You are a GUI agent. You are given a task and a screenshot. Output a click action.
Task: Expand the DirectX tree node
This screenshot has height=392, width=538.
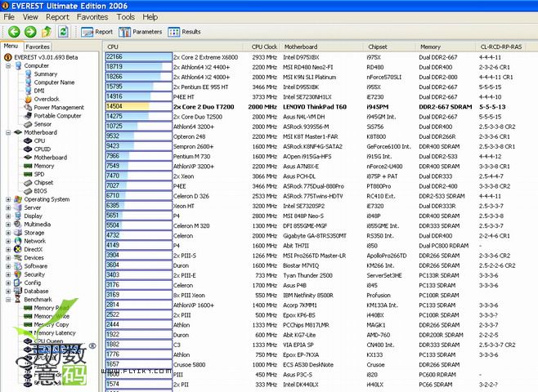click(8, 249)
